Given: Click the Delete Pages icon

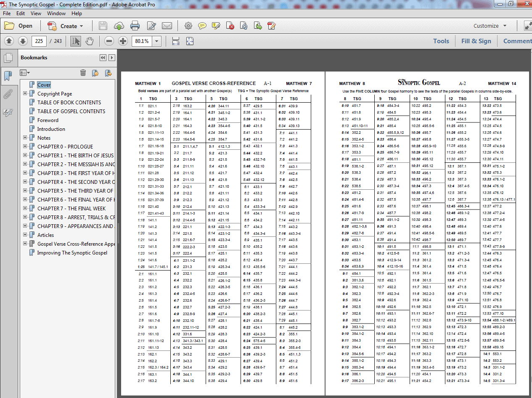Looking at the screenshot, I should pos(230,26).
